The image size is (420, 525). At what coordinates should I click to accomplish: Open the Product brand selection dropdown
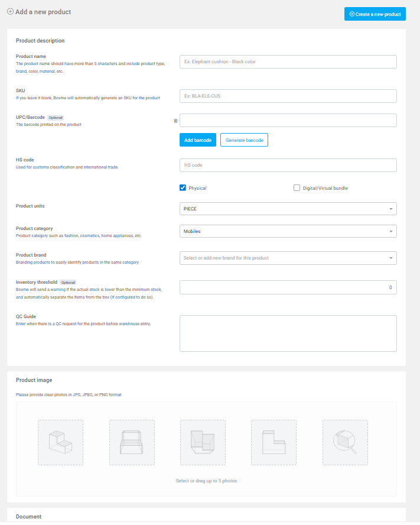[288, 258]
